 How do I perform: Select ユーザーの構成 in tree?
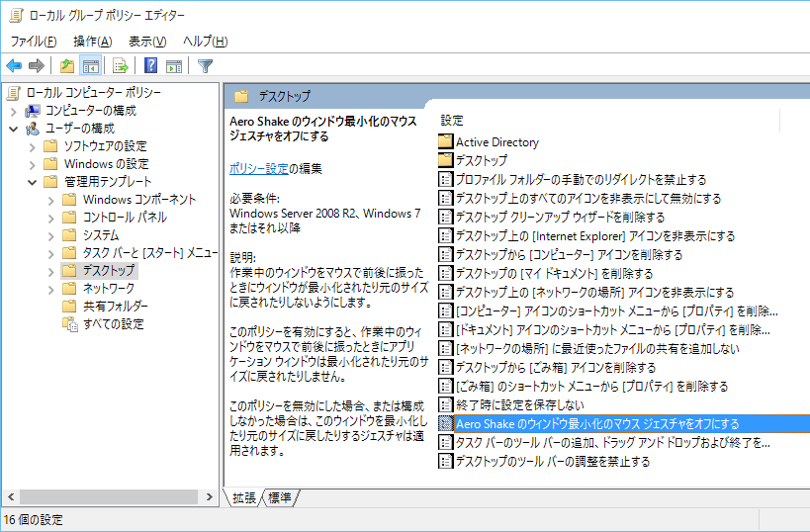(x=79, y=129)
